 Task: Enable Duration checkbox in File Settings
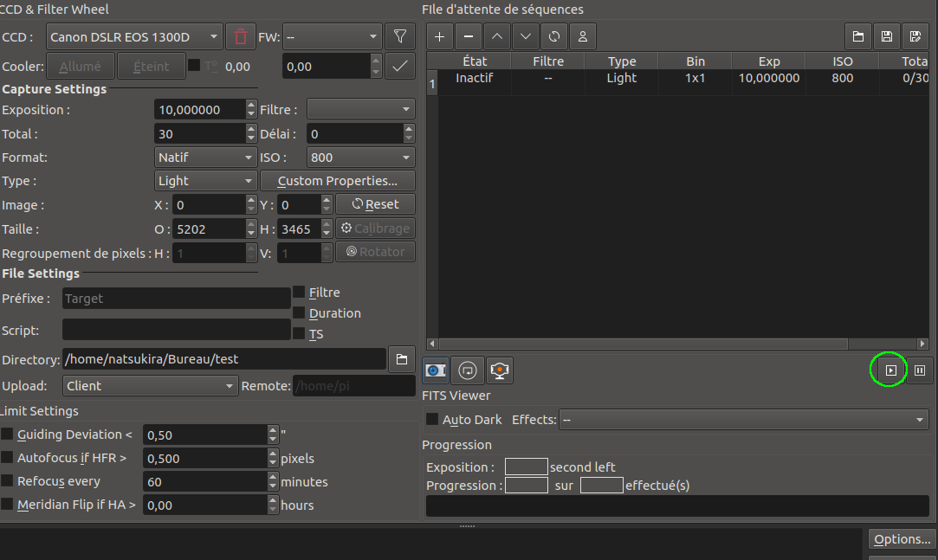point(299,312)
